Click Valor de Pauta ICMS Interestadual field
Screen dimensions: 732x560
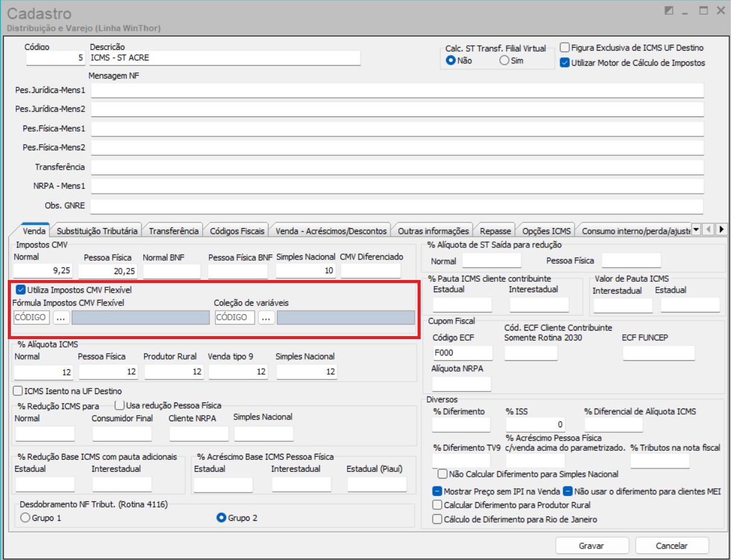[x=623, y=305]
